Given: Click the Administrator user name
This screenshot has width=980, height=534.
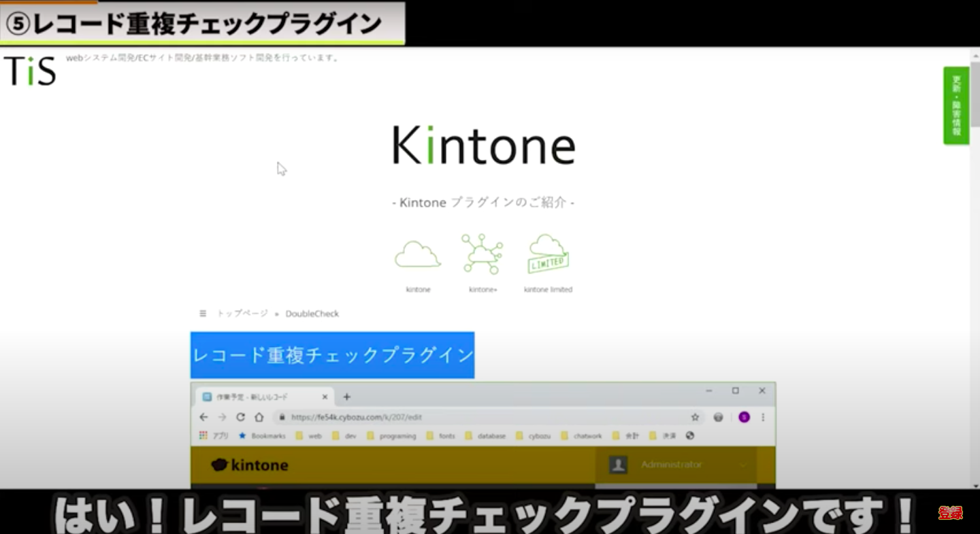Looking at the screenshot, I should [x=671, y=465].
